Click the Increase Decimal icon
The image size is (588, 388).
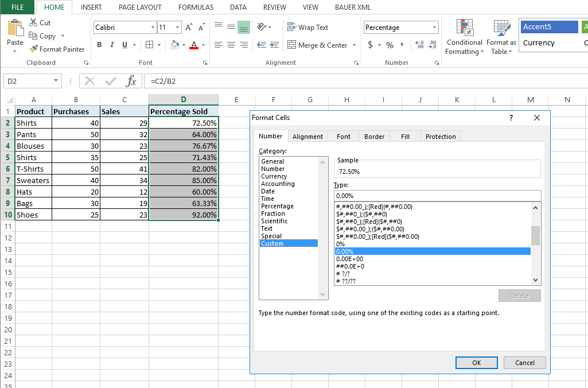(x=419, y=43)
